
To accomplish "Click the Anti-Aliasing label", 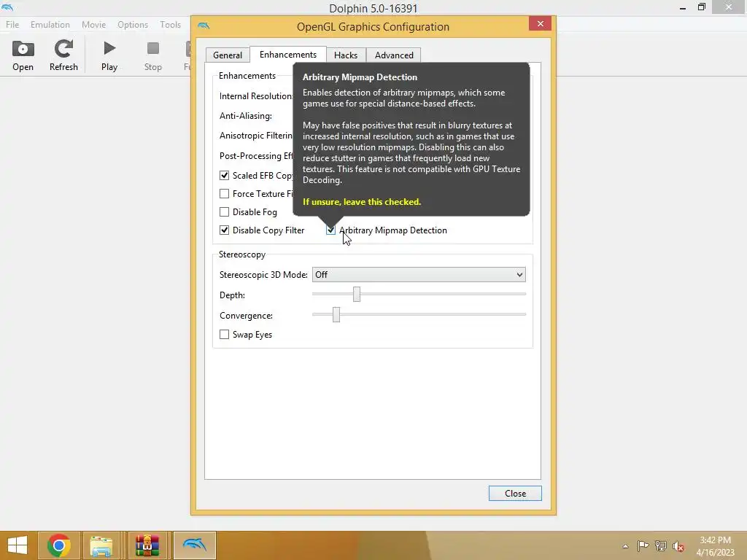I will (246, 116).
